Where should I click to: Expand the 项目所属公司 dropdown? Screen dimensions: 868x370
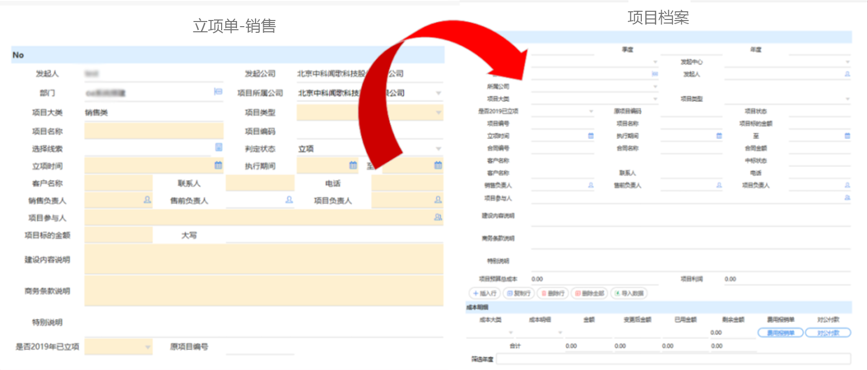[x=439, y=93]
